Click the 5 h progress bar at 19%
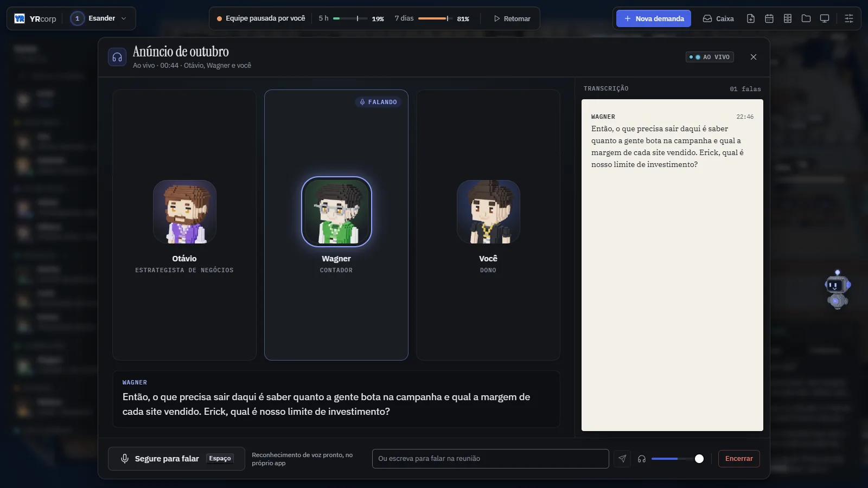Screen dimensions: 868x488 click(350, 18)
